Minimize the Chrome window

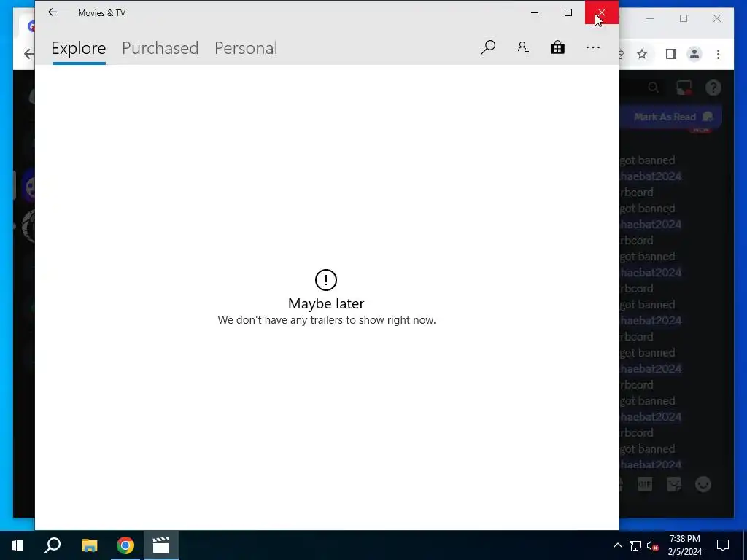(650, 18)
